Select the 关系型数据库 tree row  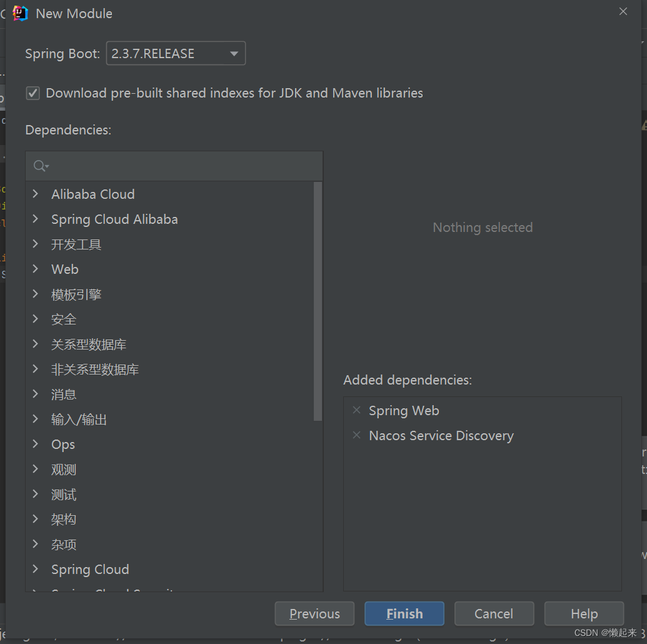169,345
